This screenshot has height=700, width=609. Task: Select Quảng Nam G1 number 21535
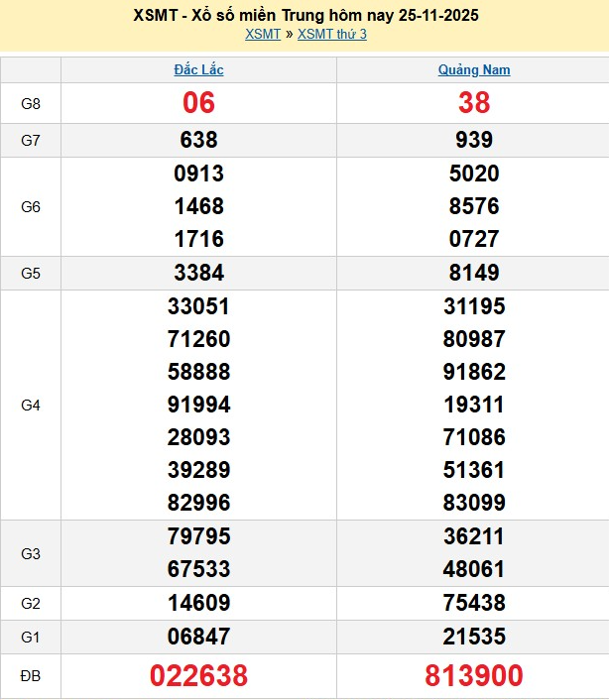pyautogui.click(x=474, y=637)
